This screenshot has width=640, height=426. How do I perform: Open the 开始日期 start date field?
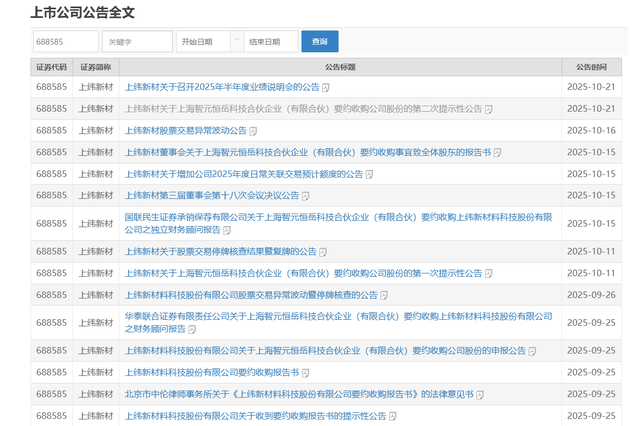203,42
